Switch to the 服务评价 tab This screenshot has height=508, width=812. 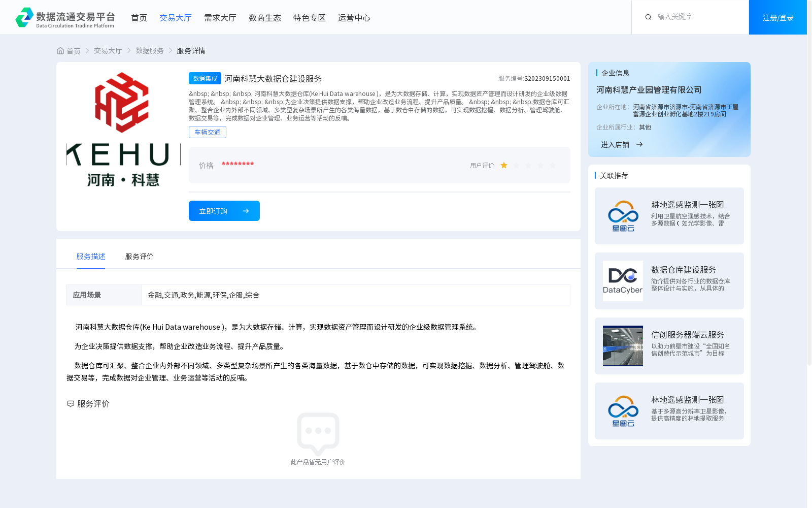[140, 257]
